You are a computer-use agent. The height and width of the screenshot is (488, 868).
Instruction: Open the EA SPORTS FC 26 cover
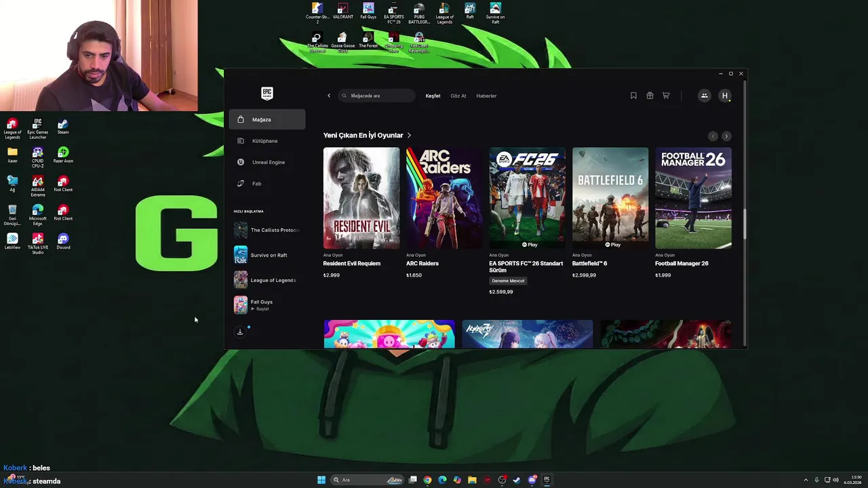pyautogui.click(x=527, y=198)
